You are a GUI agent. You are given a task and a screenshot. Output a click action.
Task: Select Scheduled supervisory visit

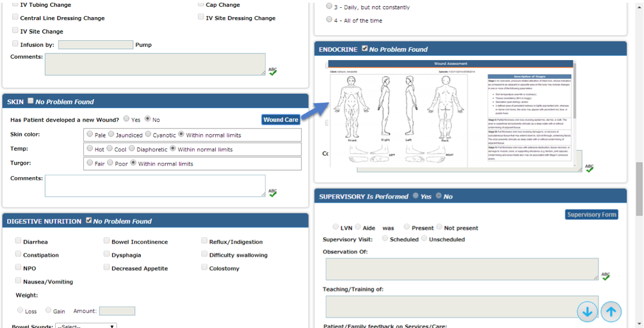(x=385, y=239)
